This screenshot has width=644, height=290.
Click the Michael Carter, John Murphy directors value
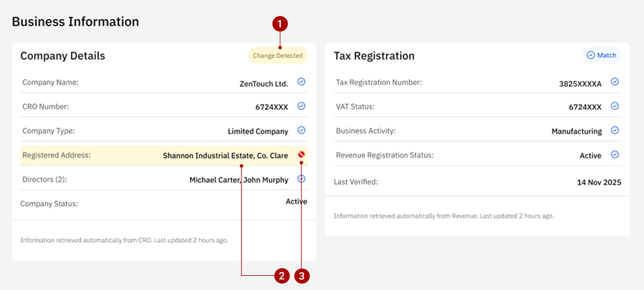click(238, 180)
